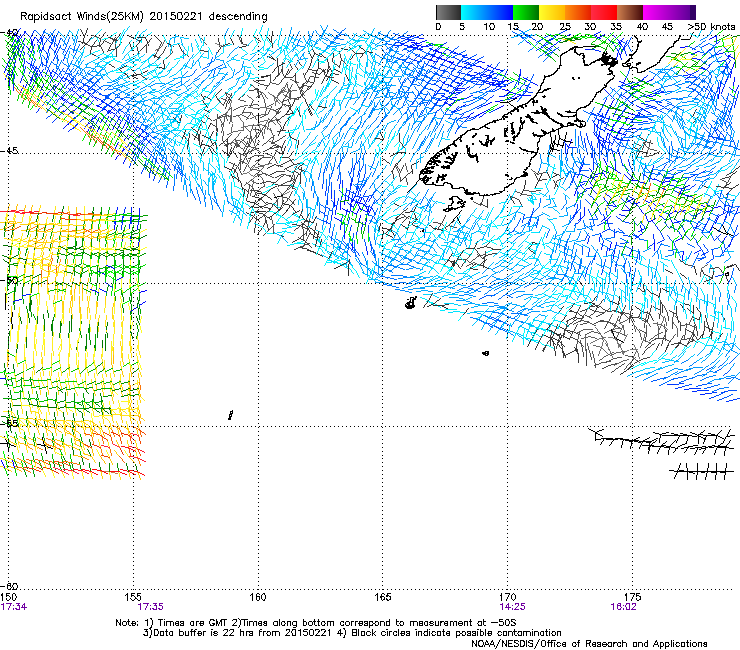Select the longitude label '165'
The height and width of the screenshot is (650, 740).
[382, 597]
